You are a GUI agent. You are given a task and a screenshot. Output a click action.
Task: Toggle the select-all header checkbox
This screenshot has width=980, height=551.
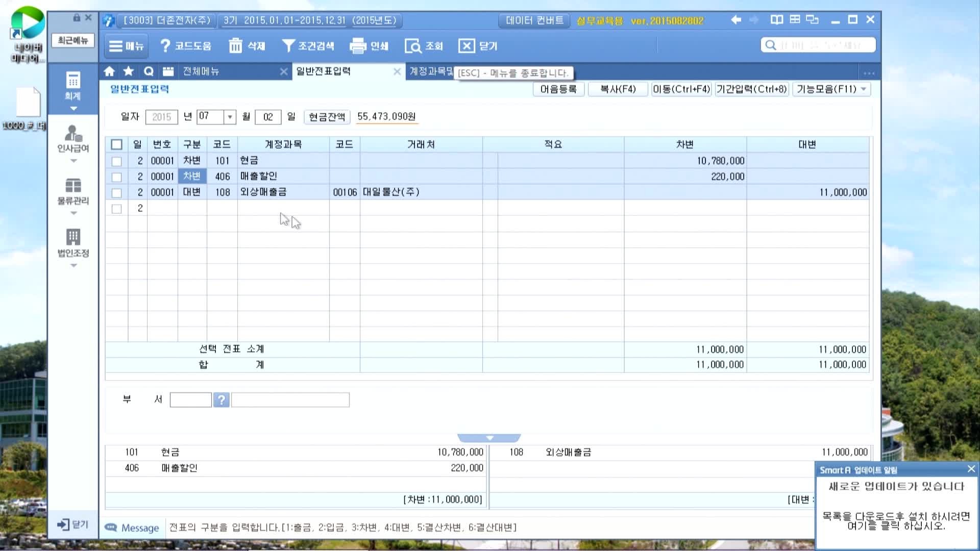point(116,144)
